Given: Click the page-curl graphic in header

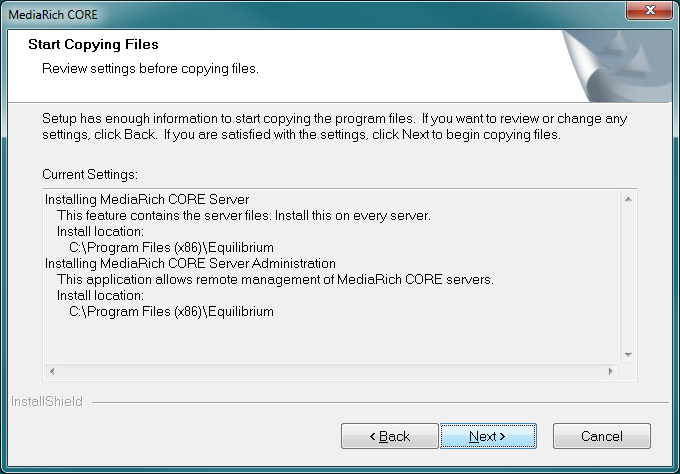Looking at the screenshot, I should 617,66.
